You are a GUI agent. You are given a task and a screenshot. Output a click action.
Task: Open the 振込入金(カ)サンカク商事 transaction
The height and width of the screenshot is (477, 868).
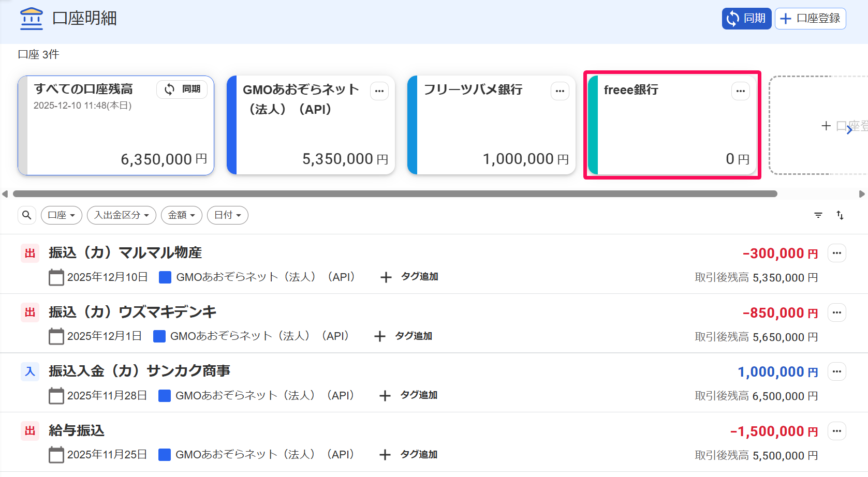point(140,371)
